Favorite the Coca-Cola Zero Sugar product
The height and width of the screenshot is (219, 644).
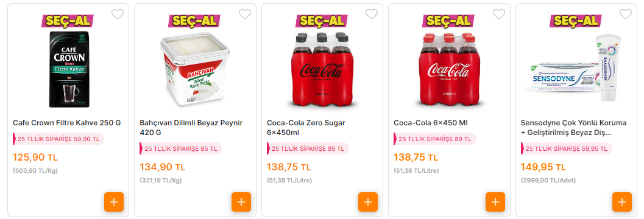click(372, 15)
